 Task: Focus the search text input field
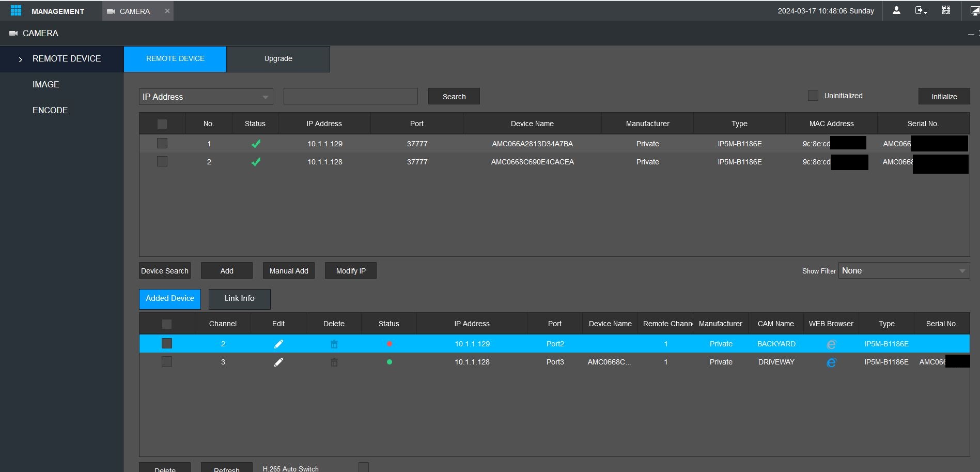coord(351,96)
